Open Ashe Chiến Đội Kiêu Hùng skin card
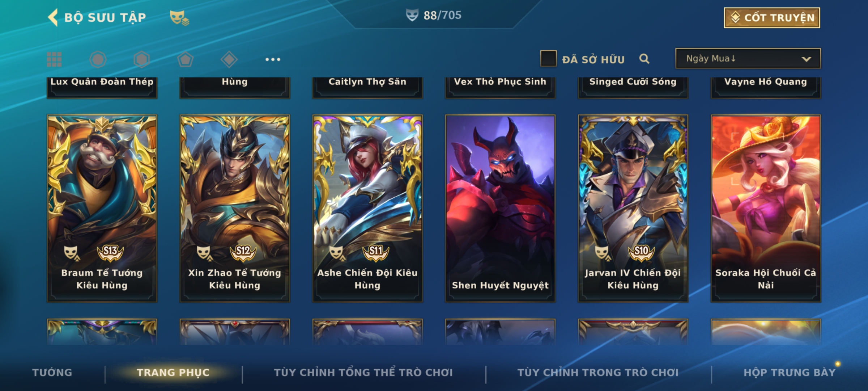Screen dimensions: 868x391 (367, 209)
